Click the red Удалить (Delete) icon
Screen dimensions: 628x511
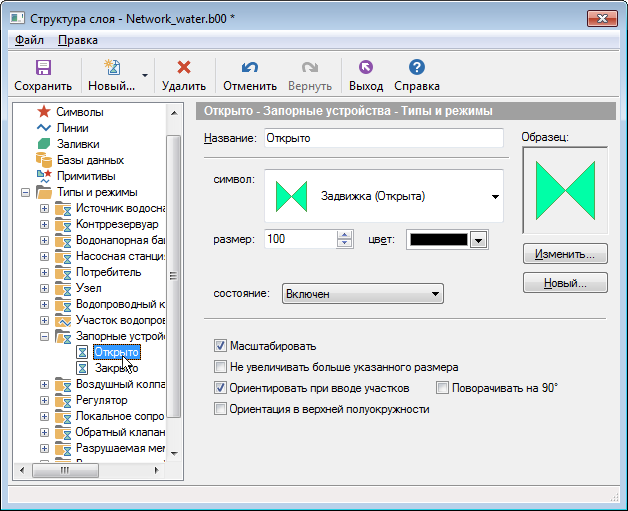[183, 68]
